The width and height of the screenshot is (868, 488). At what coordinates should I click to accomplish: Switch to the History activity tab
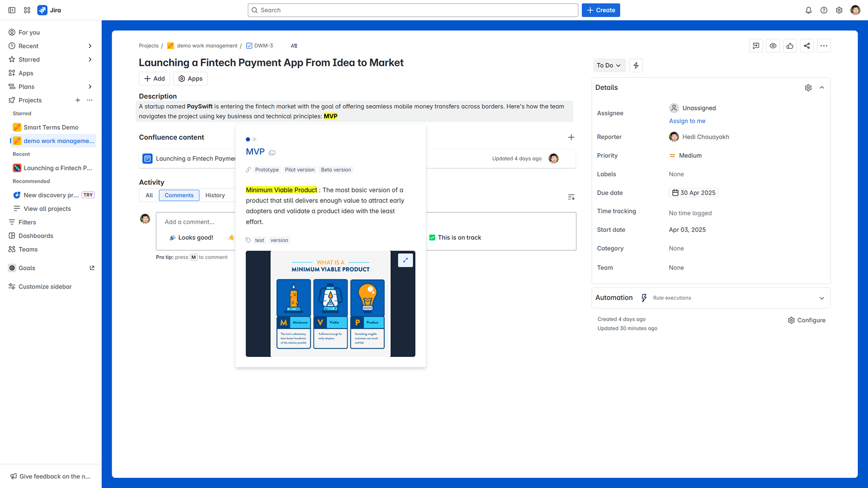coord(215,195)
